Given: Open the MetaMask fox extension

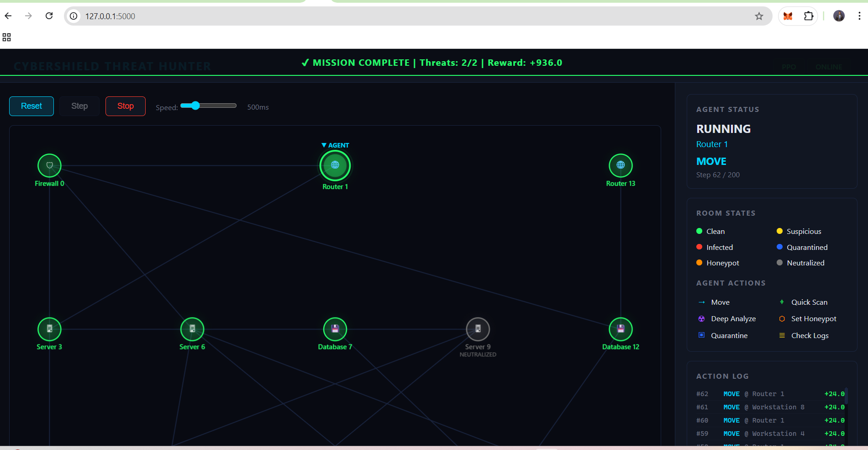Looking at the screenshot, I should point(788,16).
